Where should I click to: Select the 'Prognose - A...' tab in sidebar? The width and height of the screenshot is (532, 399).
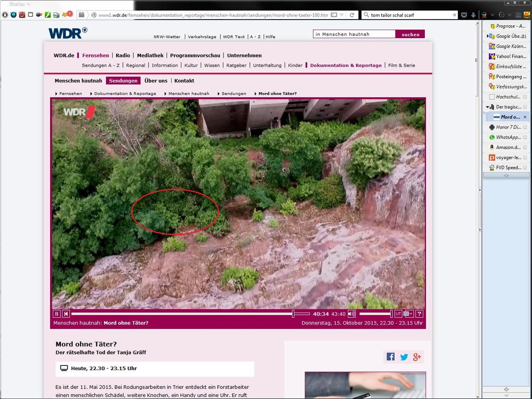pos(507,26)
